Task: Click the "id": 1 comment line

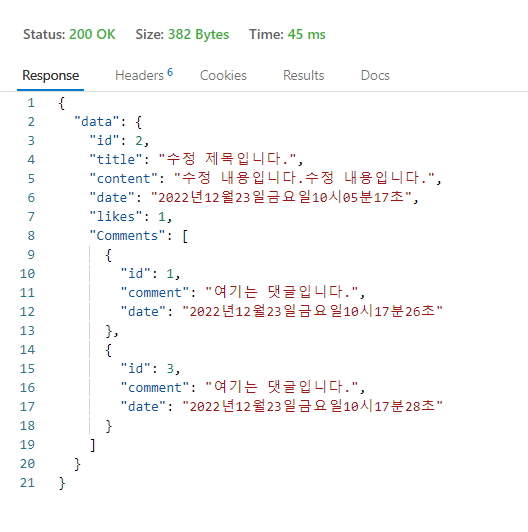Action: tap(150, 273)
